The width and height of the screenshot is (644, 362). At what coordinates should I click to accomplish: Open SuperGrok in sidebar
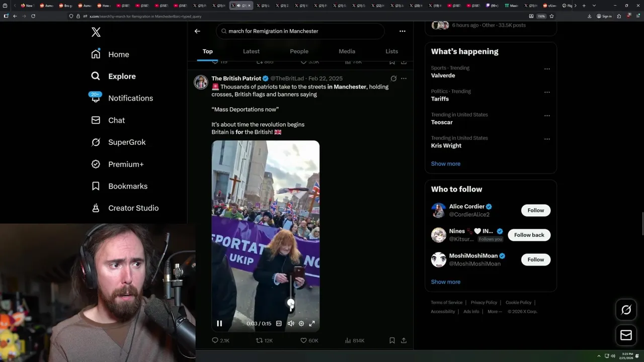[119, 142]
